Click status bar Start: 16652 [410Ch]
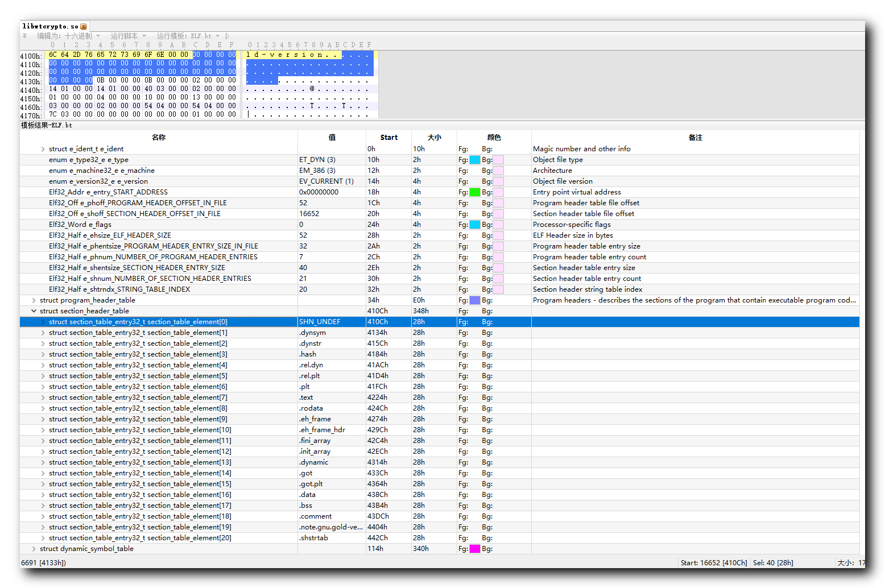 tap(714, 563)
